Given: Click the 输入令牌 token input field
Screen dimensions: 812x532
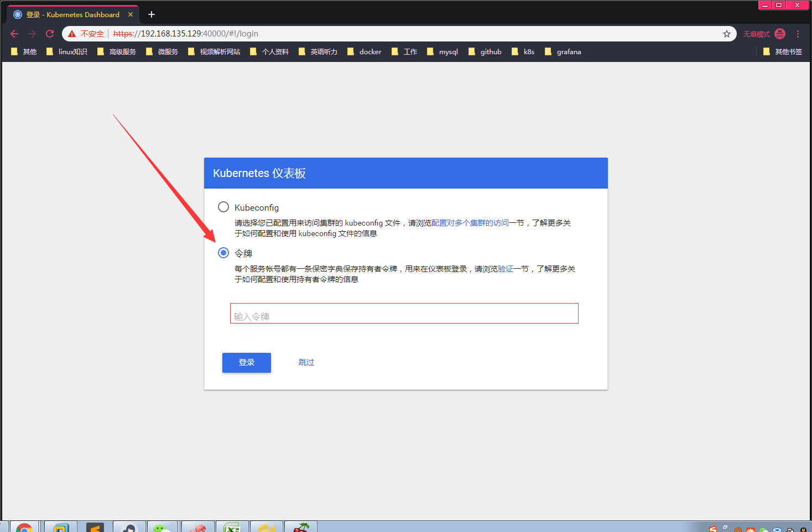Looking at the screenshot, I should [x=404, y=313].
